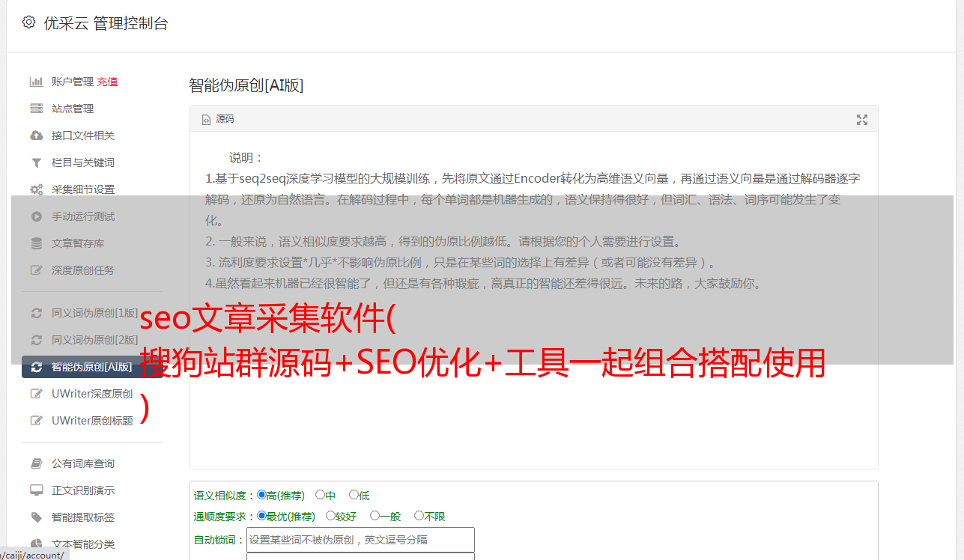964x560 pixels.
Task: Click the red 充值 recharge link
Action: click(107, 82)
